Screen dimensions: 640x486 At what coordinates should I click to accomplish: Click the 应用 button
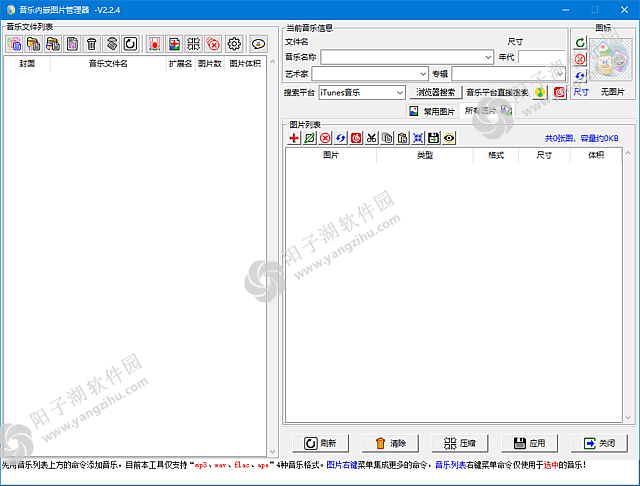tap(529, 443)
